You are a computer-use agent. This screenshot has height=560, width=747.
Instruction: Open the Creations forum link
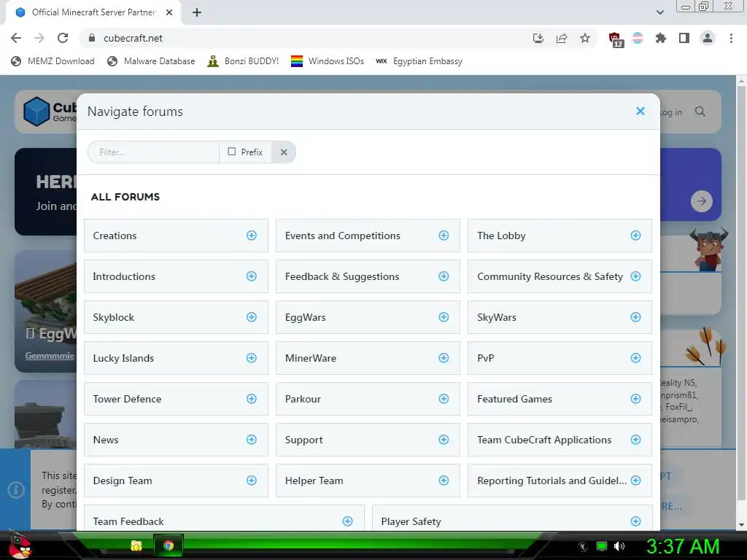coord(115,236)
